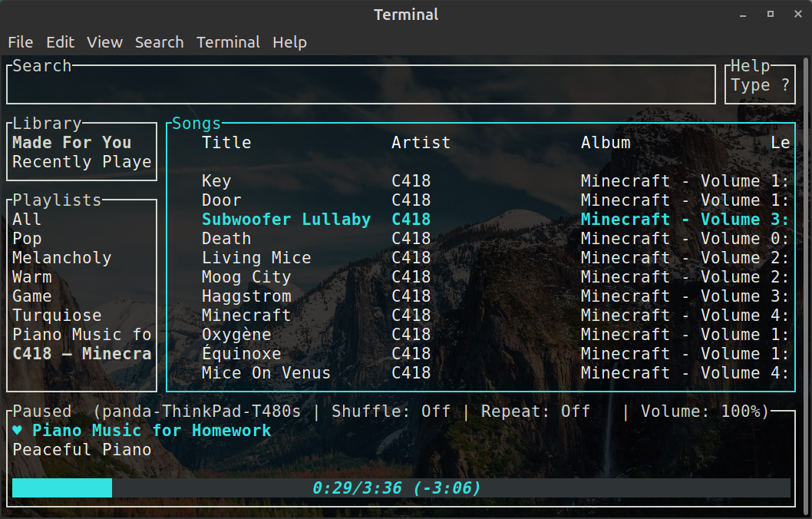Click the Library panel title
812x519 pixels.
(47, 124)
